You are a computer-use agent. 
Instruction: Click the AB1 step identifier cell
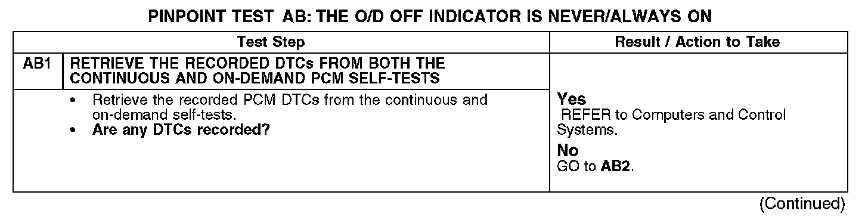(x=38, y=64)
